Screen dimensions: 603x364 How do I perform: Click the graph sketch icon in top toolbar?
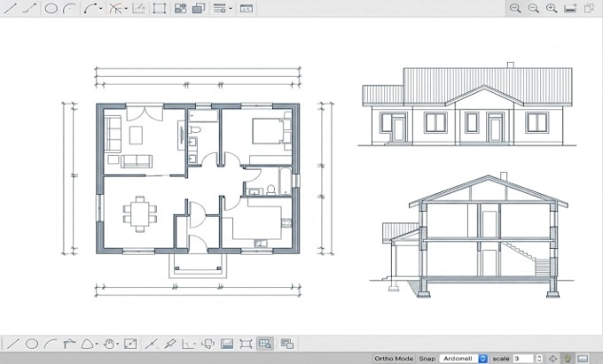(x=138, y=8)
